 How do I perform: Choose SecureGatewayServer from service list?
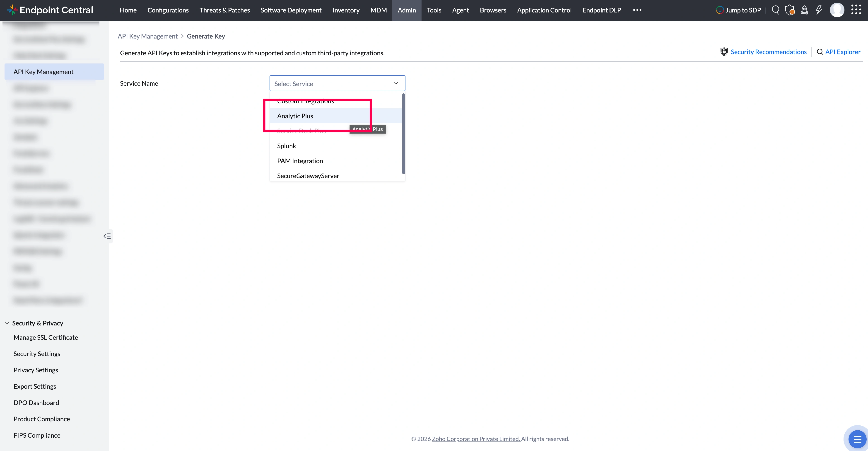point(336,176)
